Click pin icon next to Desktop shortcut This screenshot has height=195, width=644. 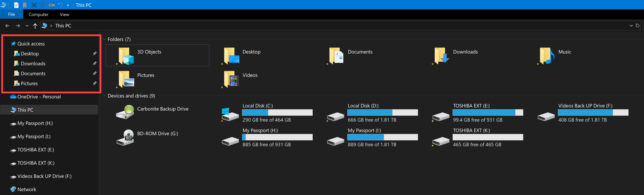pyautogui.click(x=94, y=54)
